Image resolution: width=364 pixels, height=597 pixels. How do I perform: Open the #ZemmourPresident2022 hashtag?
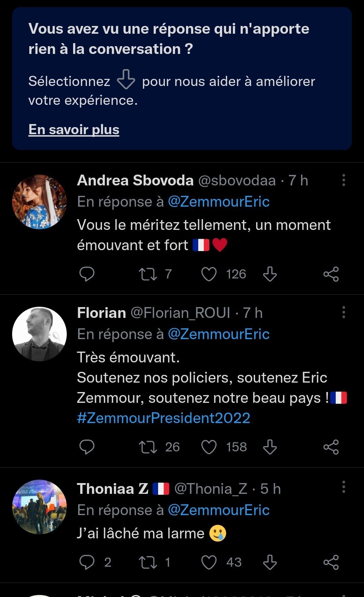(x=163, y=418)
